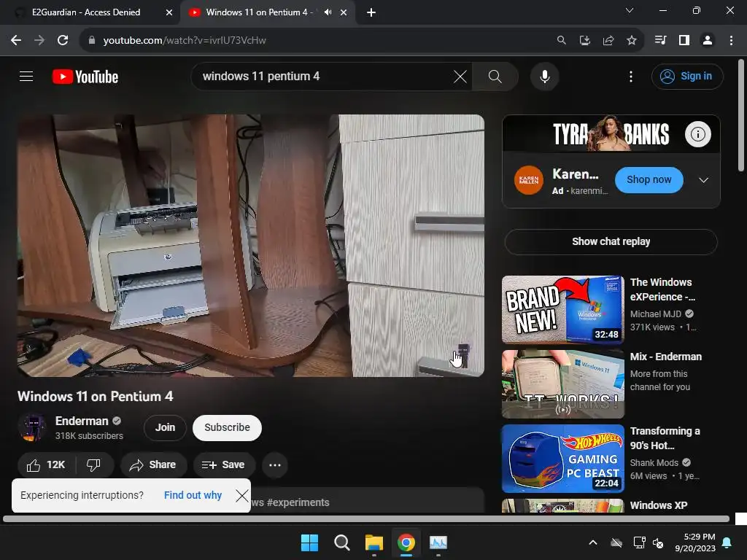The width and height of the screenshot is (747, 560).
Task: Open YouTube settings three-dot menu
Action: click(x=631, y=76)
